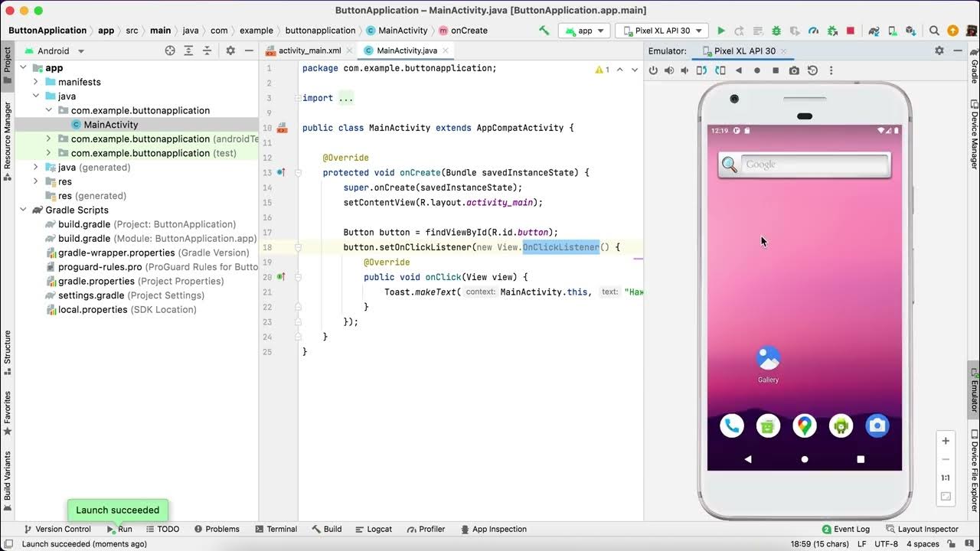The width and height of the screenshot is (980, 551).
Task: Open Project panel options gear
Action: coord(230,51)
